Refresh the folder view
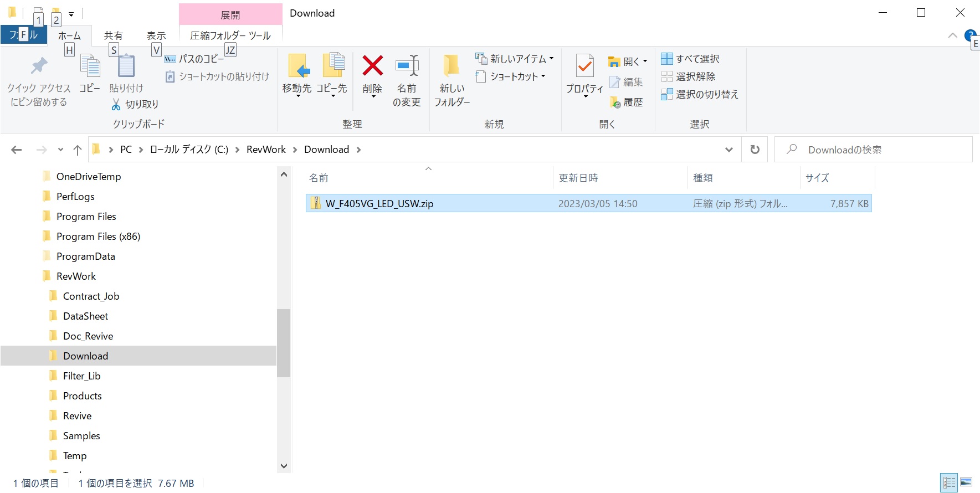 755,150
